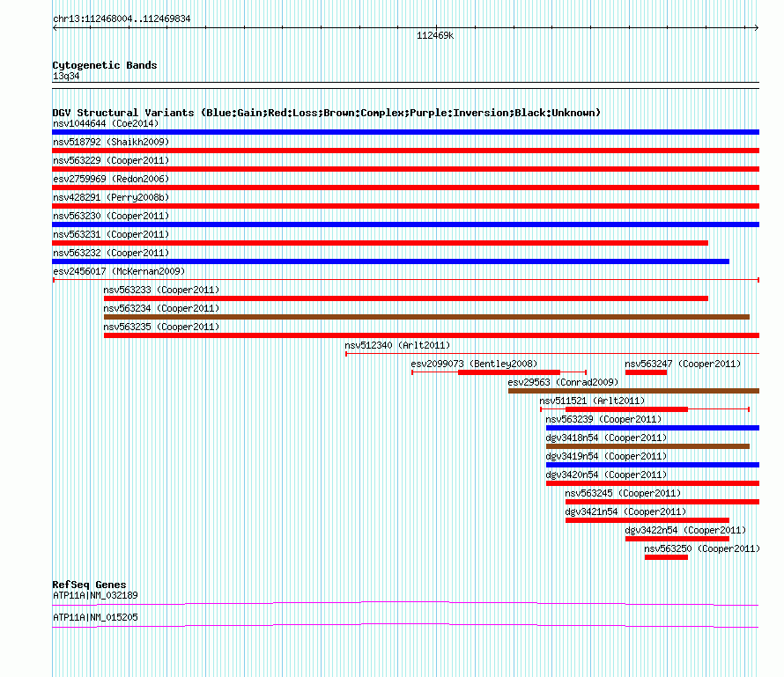Open the esv29563 (Conrad2009) label
The width and height of the screenshot is (784, 677).
tap(563, 382)
